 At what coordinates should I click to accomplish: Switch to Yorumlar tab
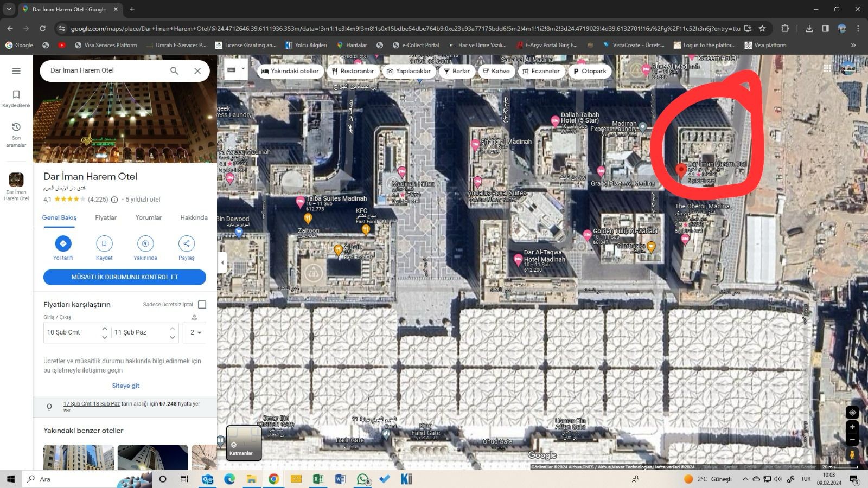(x=149, y=217)
